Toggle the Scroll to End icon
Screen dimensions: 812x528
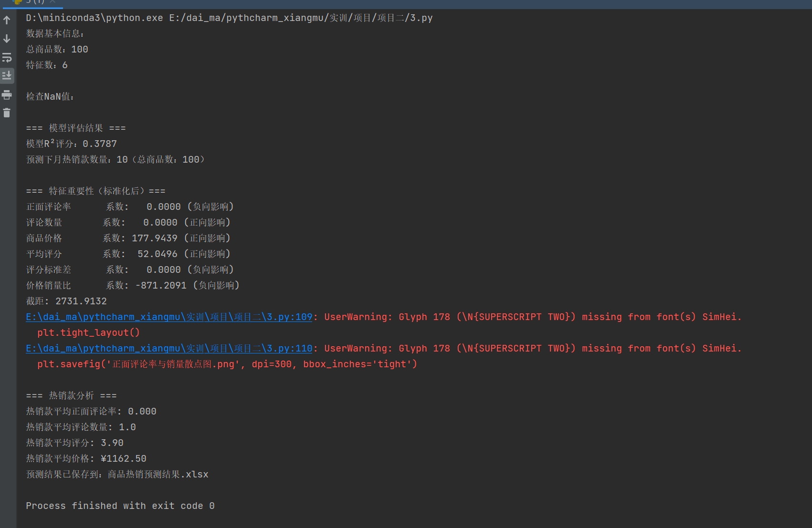tap(7, 76)
